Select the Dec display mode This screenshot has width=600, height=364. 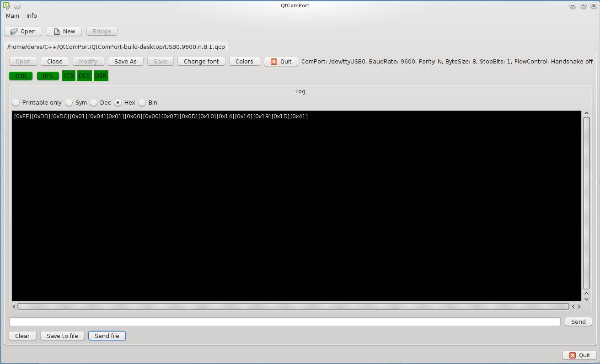click(101, 102)
